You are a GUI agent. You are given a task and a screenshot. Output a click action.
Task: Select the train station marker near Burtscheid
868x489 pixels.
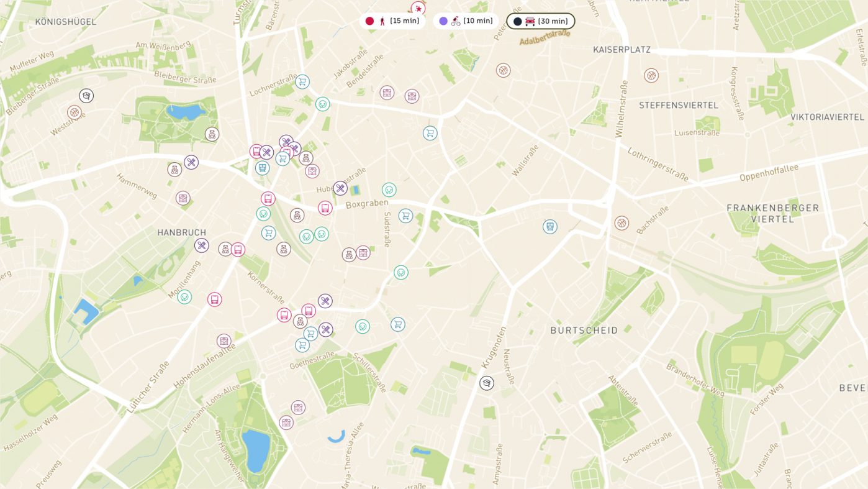[x=549, y=227]
